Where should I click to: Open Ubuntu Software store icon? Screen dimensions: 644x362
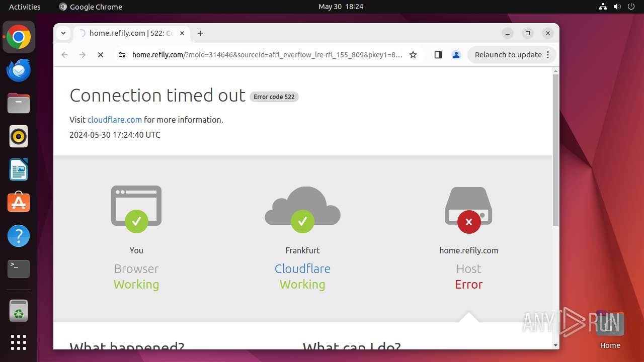[19, 203]
